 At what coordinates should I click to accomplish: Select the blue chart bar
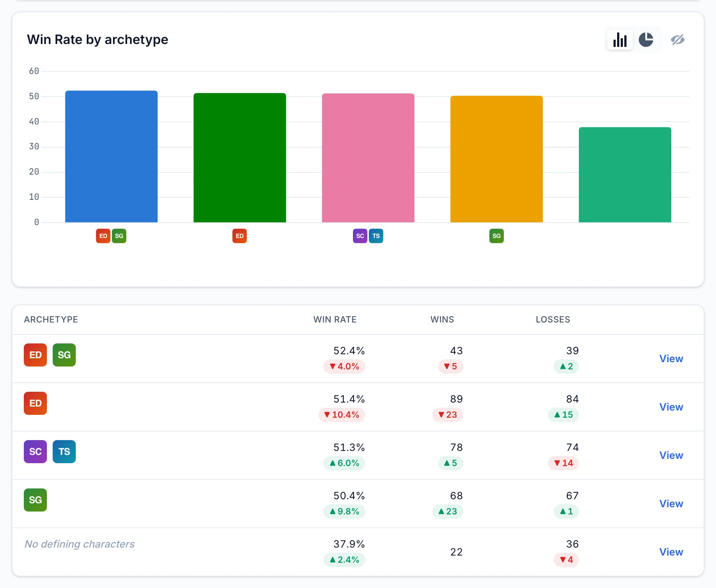click(x=112, y=157)
